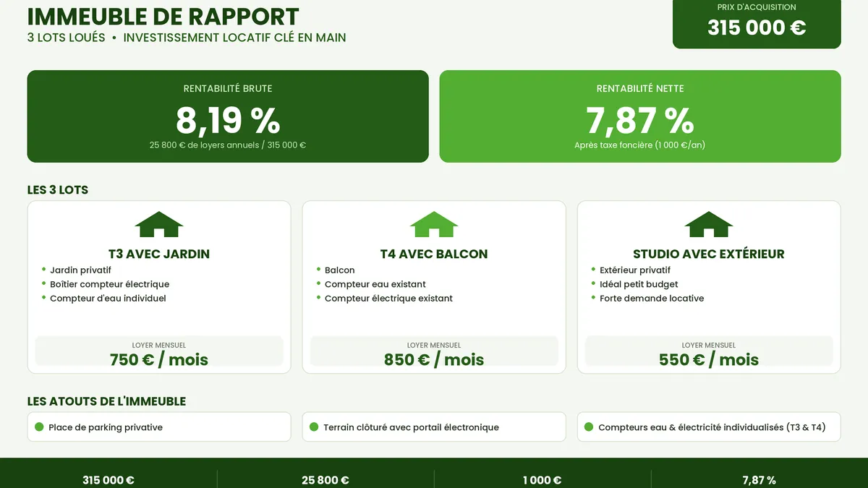Viewport: 868px width, 488px height.
Task: Click the 315 000 € value under PRIX D'ACQUISITION
Action: [757, 27]
